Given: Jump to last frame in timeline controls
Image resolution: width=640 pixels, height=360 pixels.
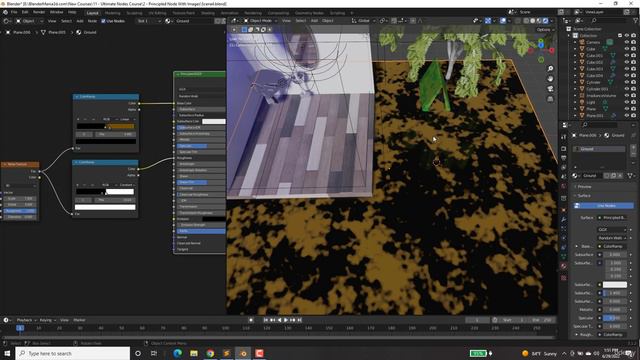Looking at the screenshot, I should [299, 320].
